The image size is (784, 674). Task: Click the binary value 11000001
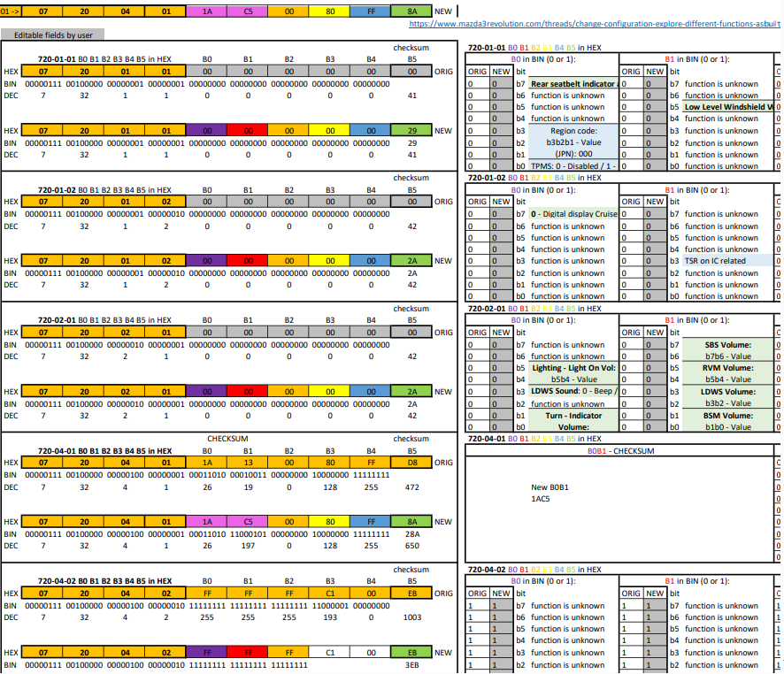point(330,606)
